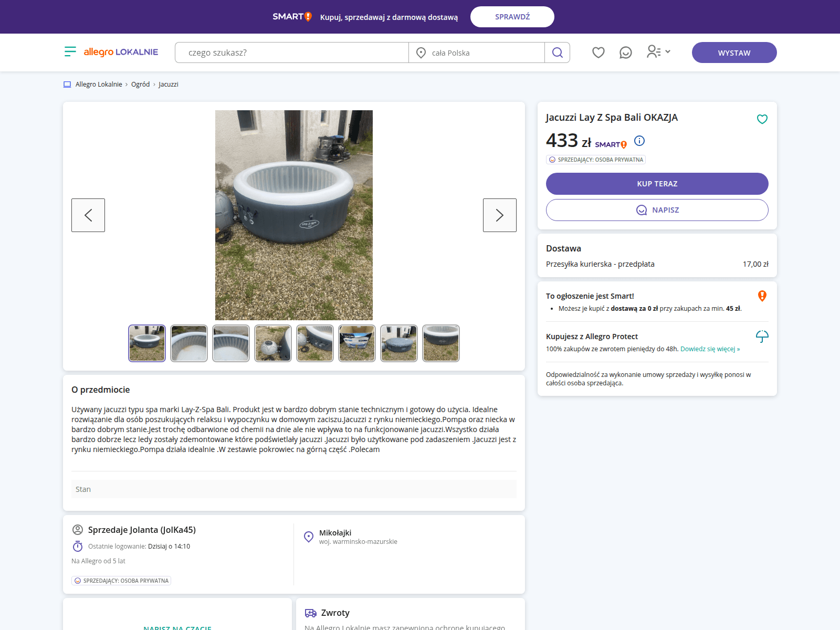
Task: Open 'Dowiedz się więcej' link
Action: coord(710,349)
